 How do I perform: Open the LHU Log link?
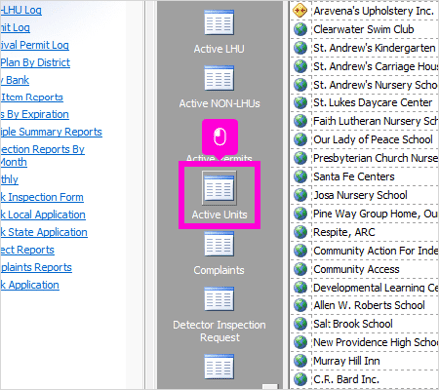[x=21, y=10]
